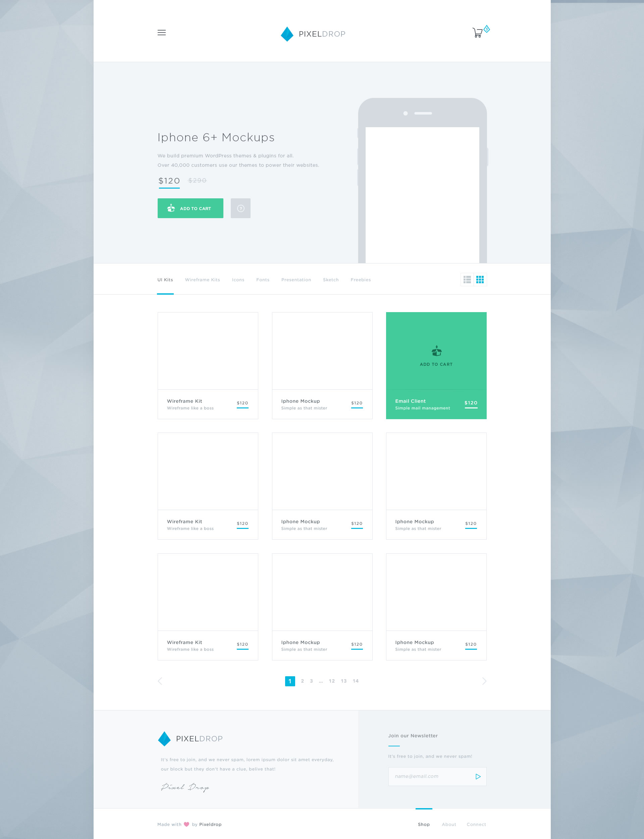Viewport: 644px width, 839px height.
Task: Click the Add to Cart green button
Action: 190,208
